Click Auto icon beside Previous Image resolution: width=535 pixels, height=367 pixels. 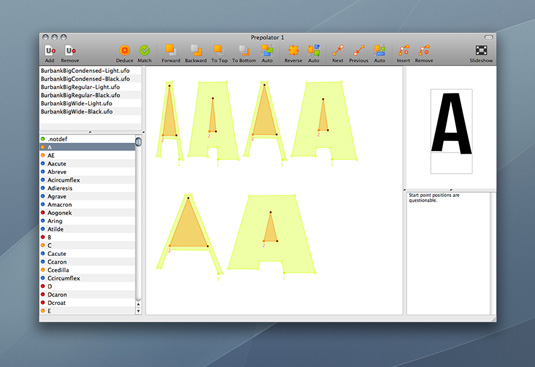379,50
